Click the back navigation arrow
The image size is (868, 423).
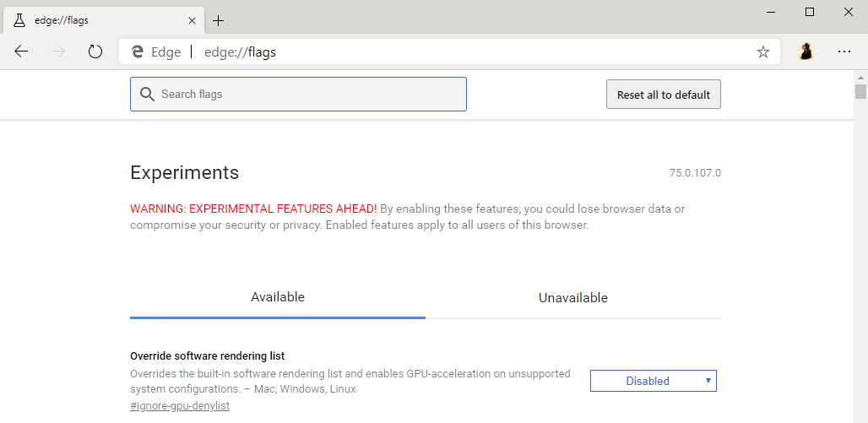click(21, 52)
